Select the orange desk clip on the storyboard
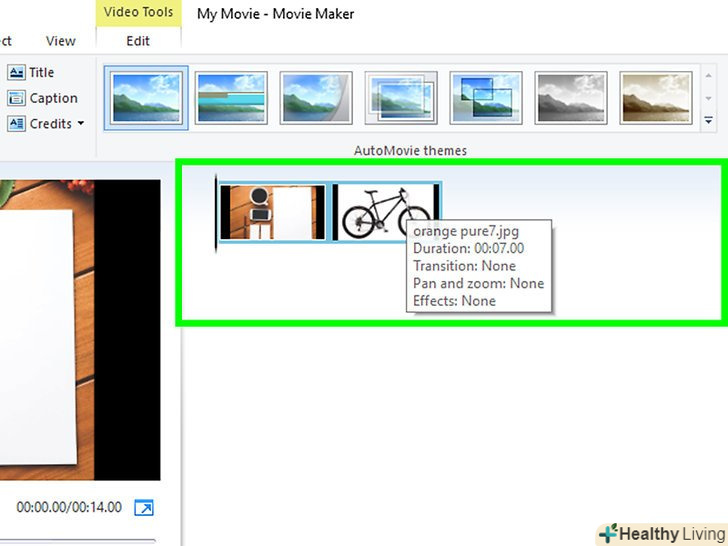 (273, 212)
